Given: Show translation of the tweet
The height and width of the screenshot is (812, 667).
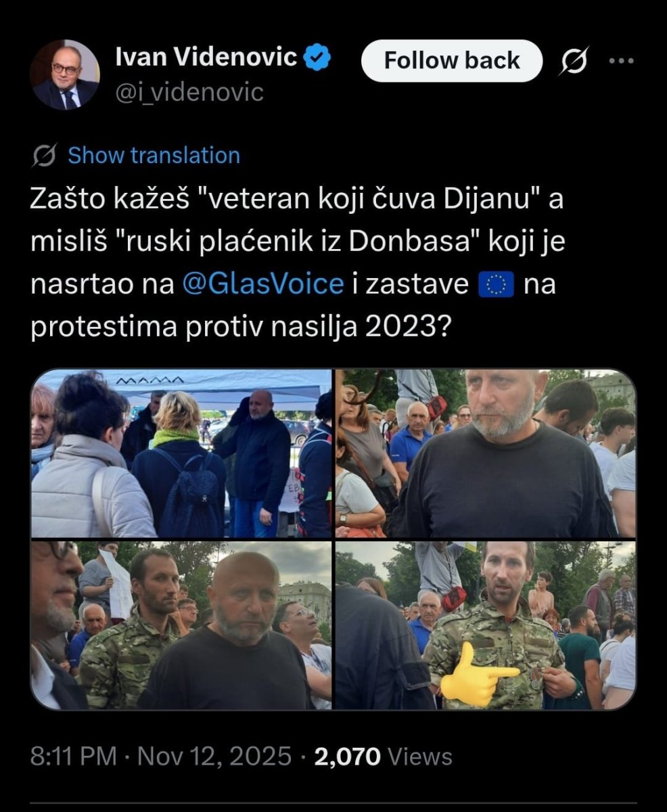Looking at the screenshot, I should tap(154, 156).
